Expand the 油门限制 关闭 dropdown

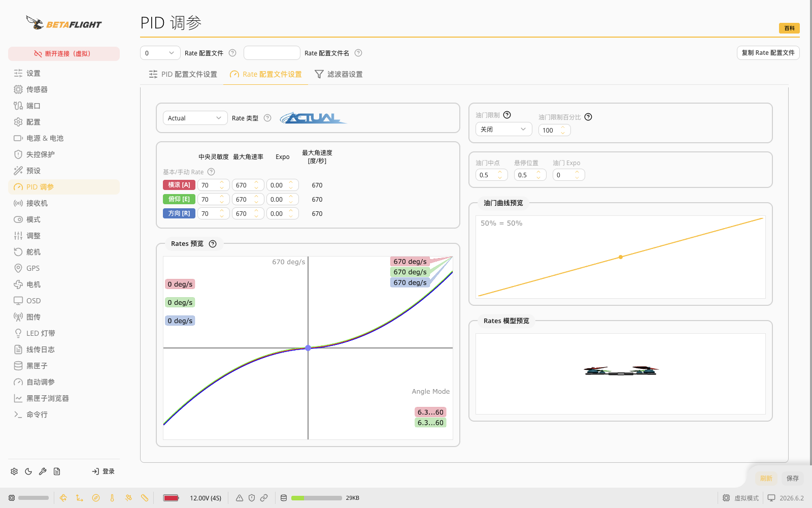pos(503,129)
